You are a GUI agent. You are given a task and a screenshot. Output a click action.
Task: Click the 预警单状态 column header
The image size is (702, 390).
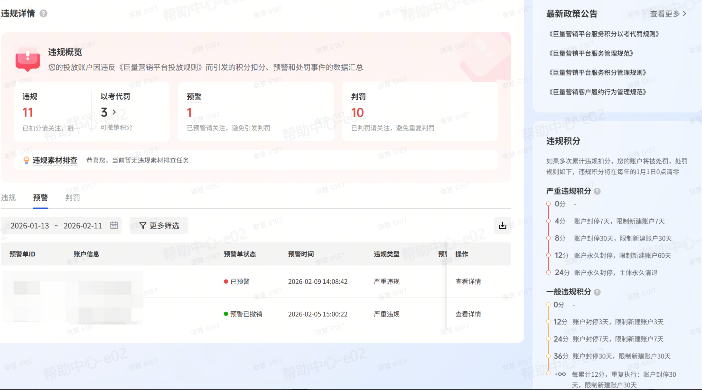click(240, 254)
